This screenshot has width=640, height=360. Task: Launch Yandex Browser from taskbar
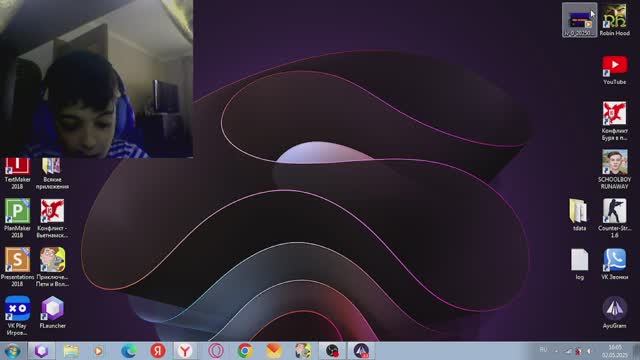[185, 351]
